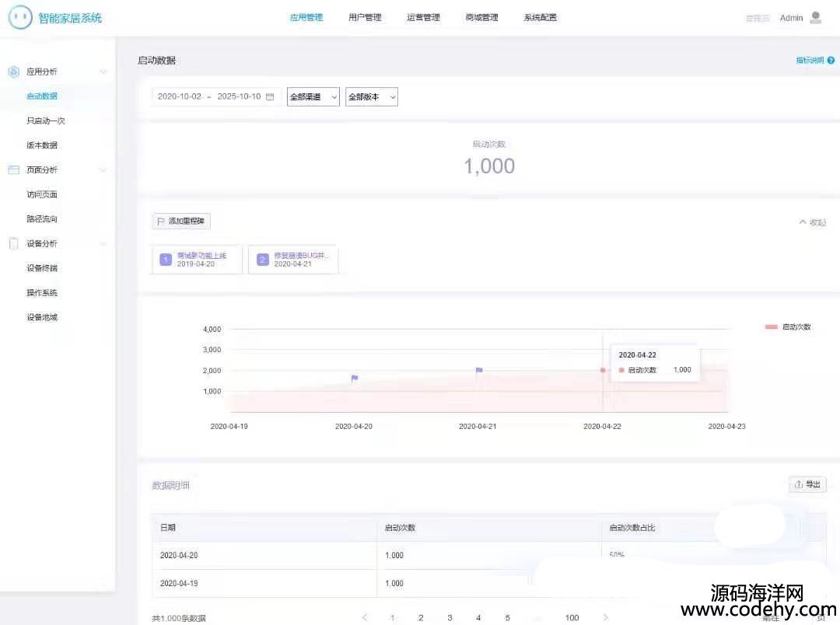Select 启动数据 in sidebar
The width and height of the screenshot is (840, 625).
point(42,96)
